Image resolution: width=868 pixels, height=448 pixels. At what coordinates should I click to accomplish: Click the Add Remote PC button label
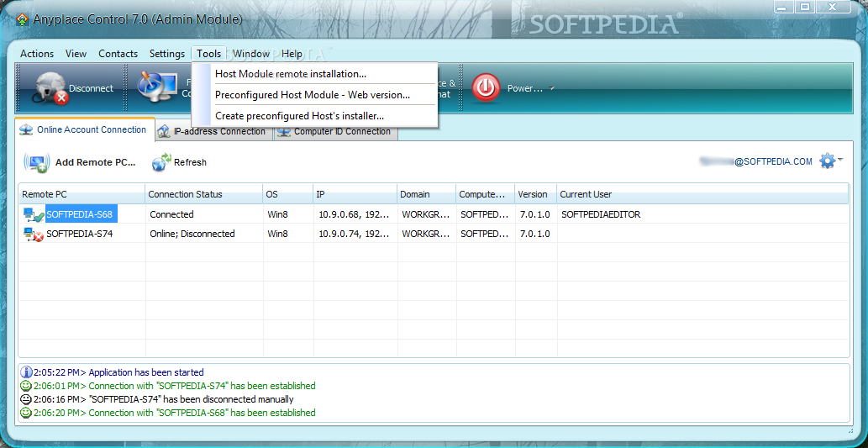pyautogui.click(x=95, y=162)
